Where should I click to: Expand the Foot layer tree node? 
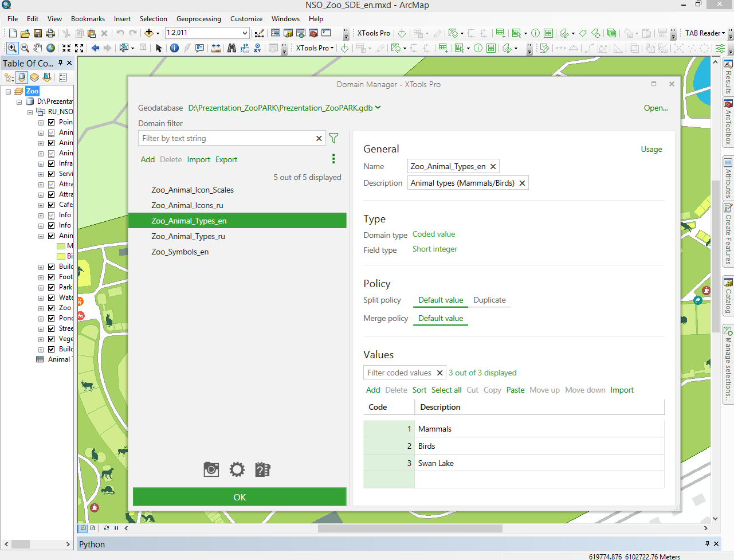[x=41, y=277]
